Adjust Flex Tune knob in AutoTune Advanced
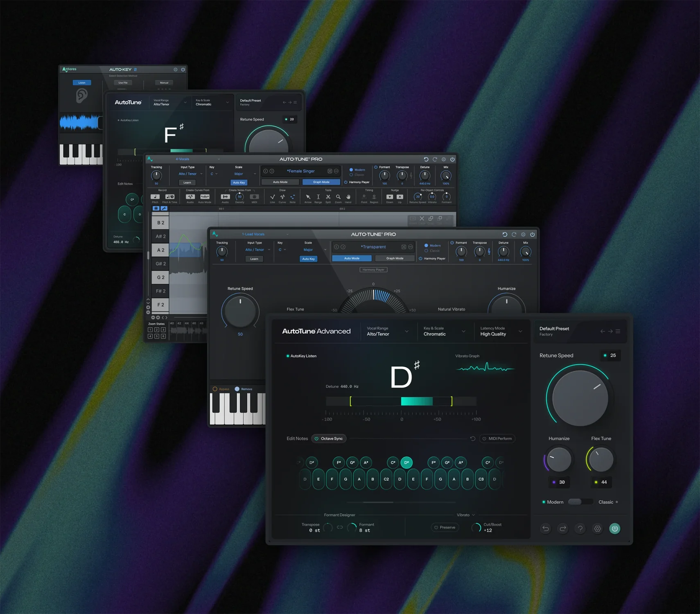The width and height of the screenshot is (700, 614). [x=601, y=459]
